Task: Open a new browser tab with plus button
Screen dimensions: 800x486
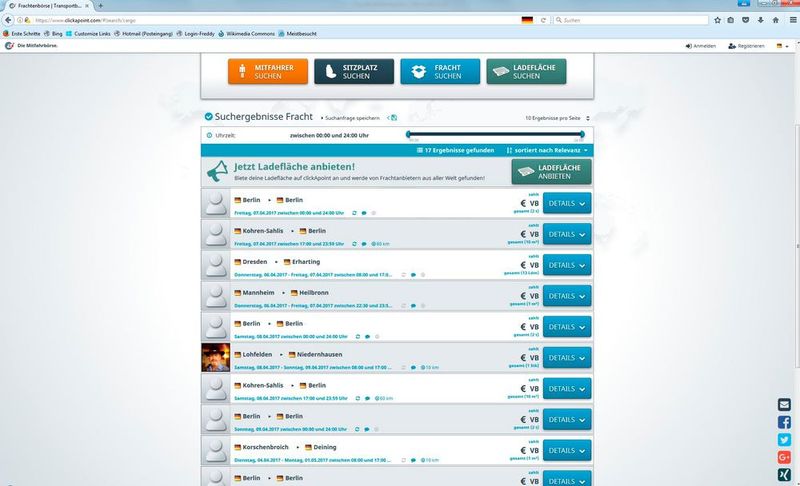Action: point(101,6)
